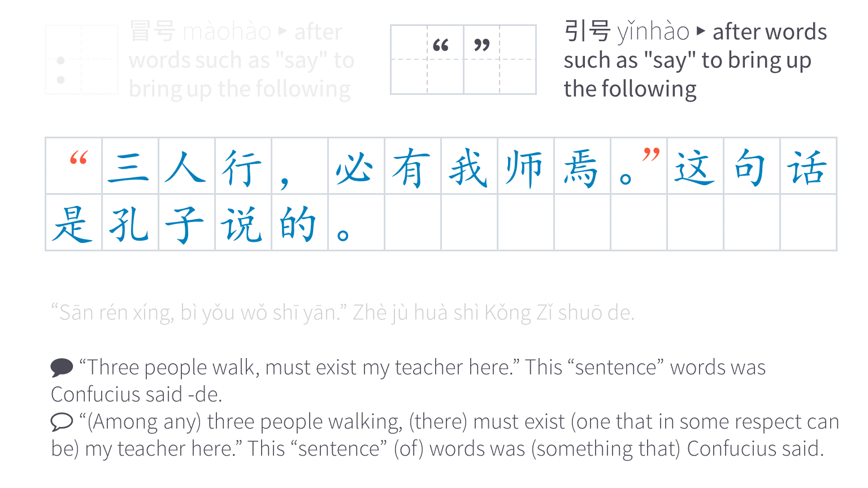Click the literal translation starting 'Three people walk'
Screen dimensions: 868x488
(x=408, y=381)
